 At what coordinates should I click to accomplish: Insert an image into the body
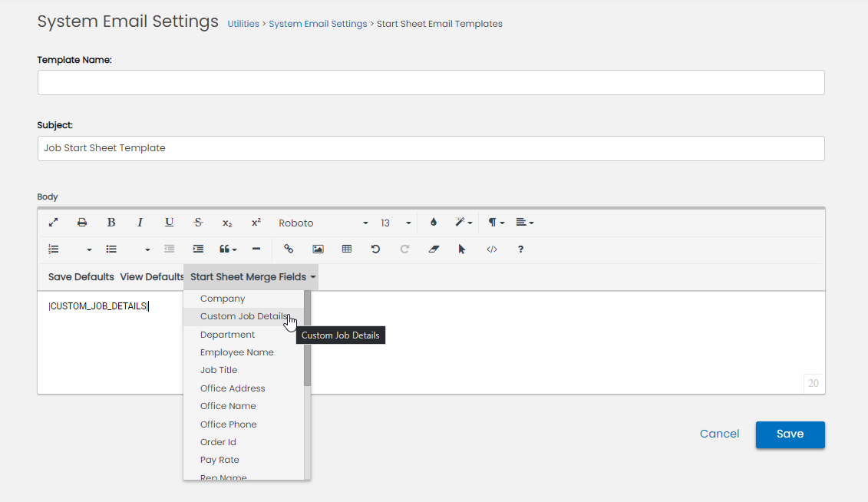click(x=318, y=249)
